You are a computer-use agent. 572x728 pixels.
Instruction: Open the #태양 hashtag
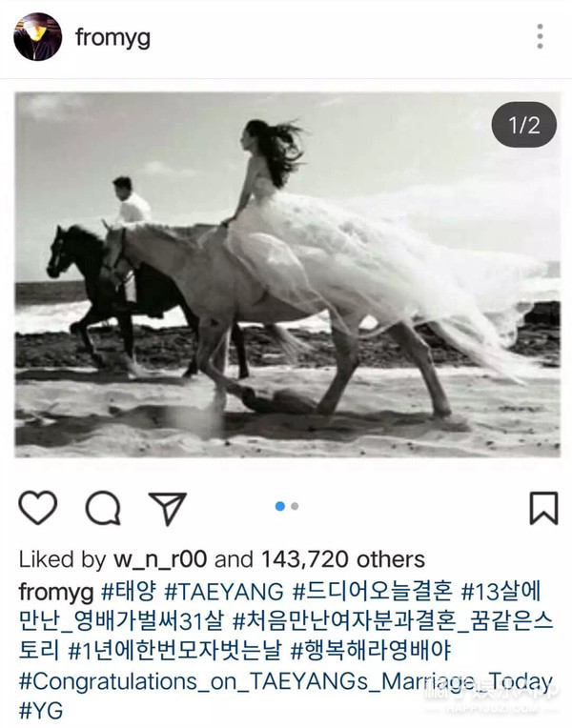tap(129, 591)
